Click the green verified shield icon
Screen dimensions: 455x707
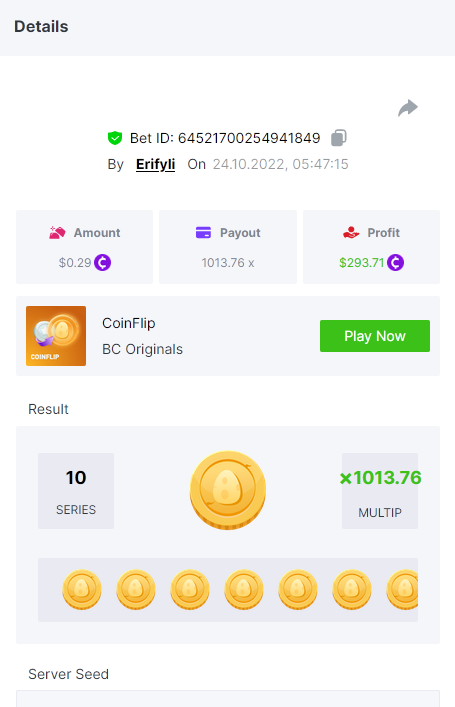[x=115, y=138]
